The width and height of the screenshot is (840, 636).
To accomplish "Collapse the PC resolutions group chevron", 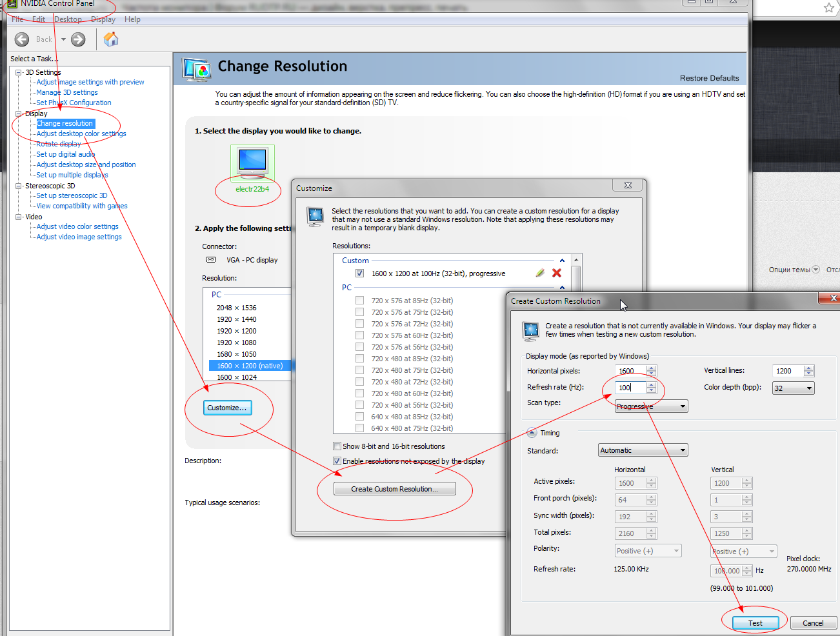I will [562, 288].
